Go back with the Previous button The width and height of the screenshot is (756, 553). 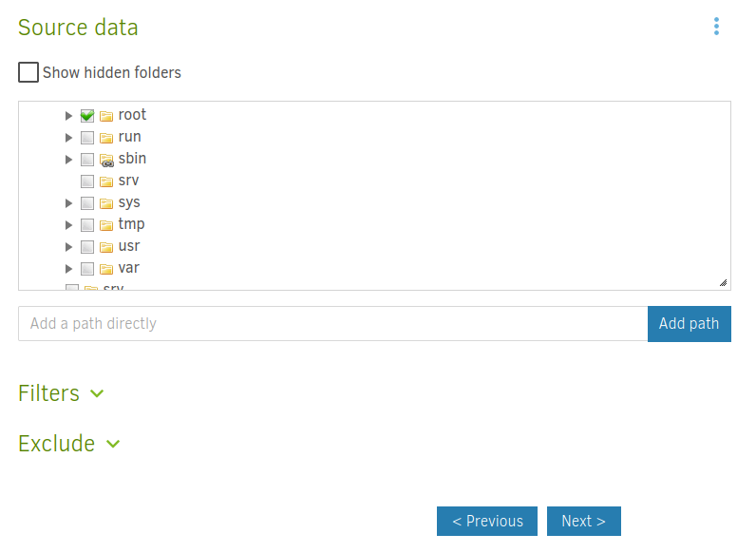point(486,521)
